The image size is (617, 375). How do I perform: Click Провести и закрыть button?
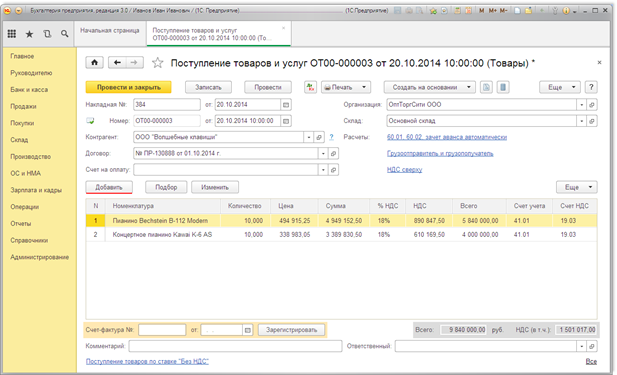[129, 87]
